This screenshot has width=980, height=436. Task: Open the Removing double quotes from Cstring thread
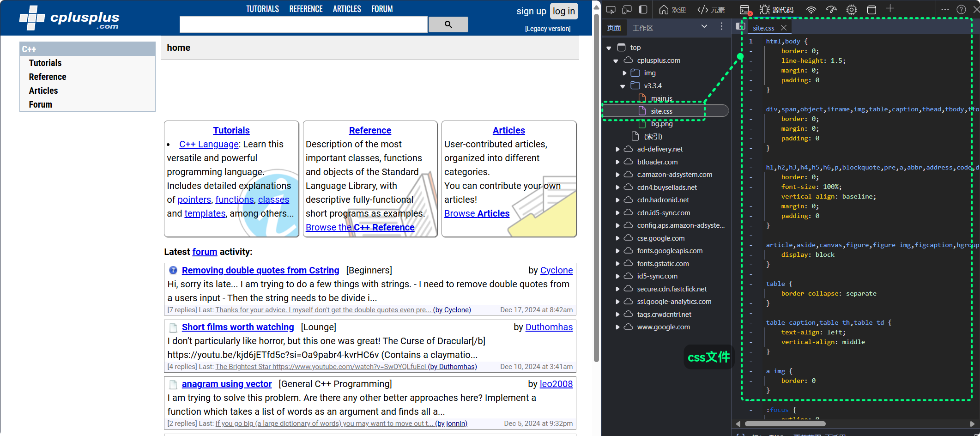pyautogui.click(x=260, y=270)
